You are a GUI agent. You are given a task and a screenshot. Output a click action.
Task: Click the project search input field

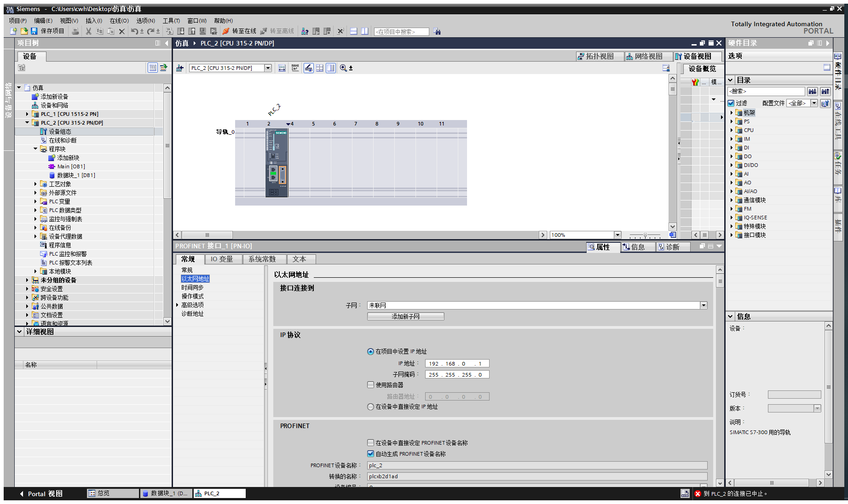pyautogui.click(x=401, y=32)
